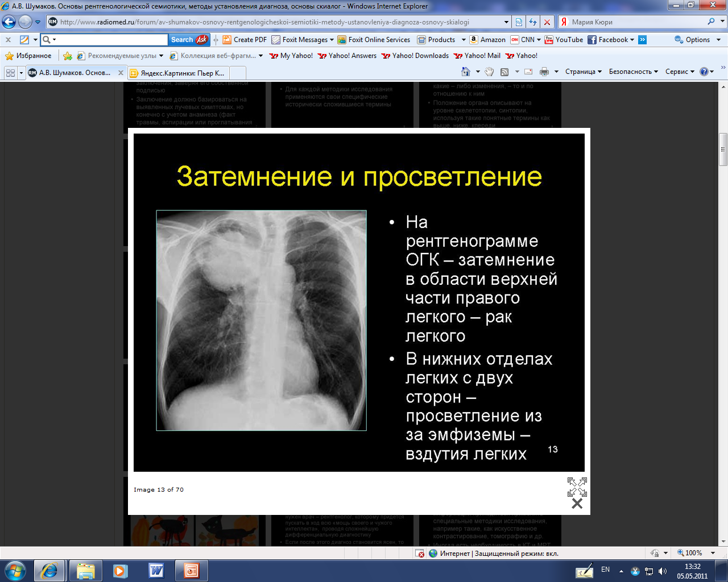Viewport: 728px width, 582px height.
Task: Expand the lightbox to fullscreen with arrows icon
Action: (x=577, y=487)
